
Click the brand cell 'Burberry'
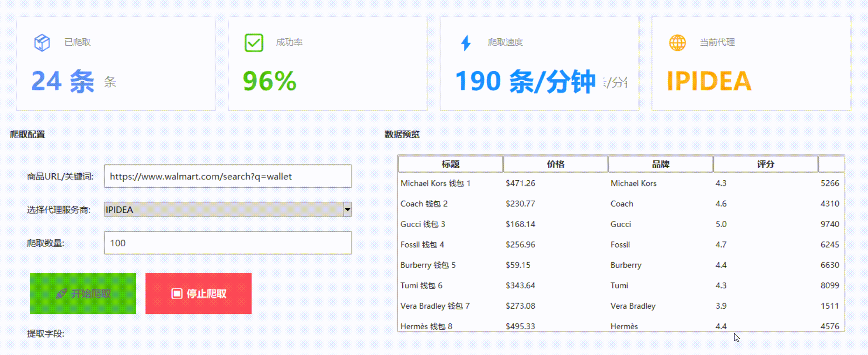(626, 265)
